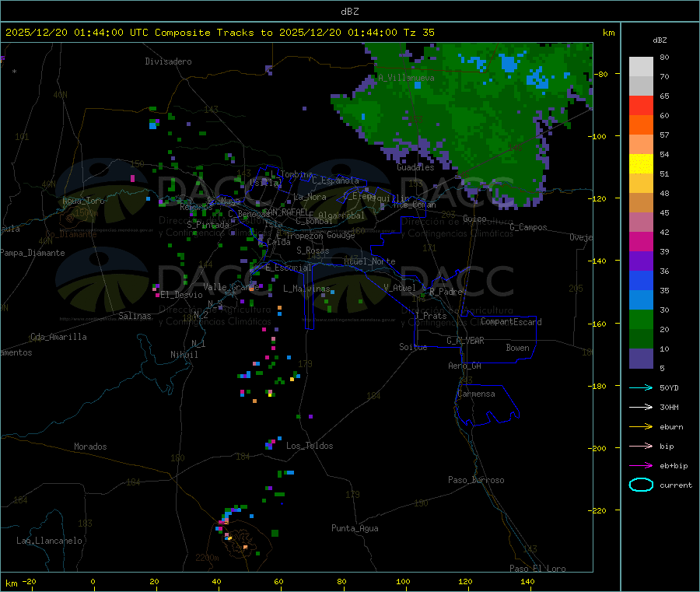The height and width of the screenshot is (592, 700).
Task: Click the 'El_Desvio' map label
Action: [182, 295]
